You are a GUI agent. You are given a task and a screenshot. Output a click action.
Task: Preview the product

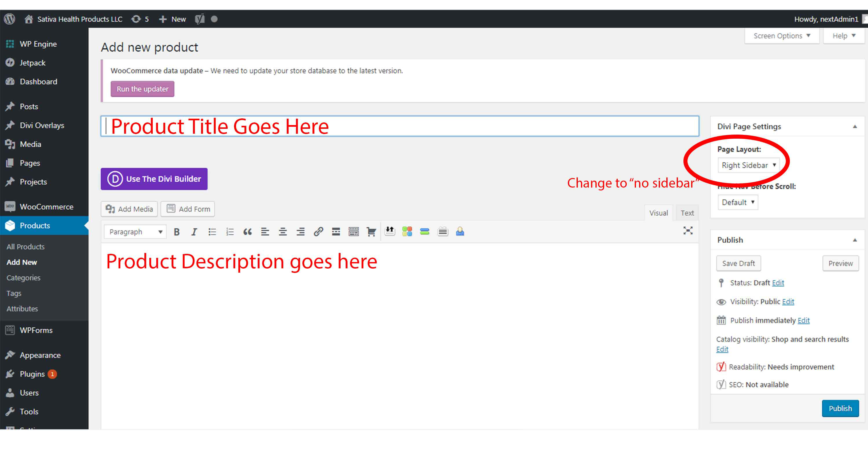pos(841,264)
